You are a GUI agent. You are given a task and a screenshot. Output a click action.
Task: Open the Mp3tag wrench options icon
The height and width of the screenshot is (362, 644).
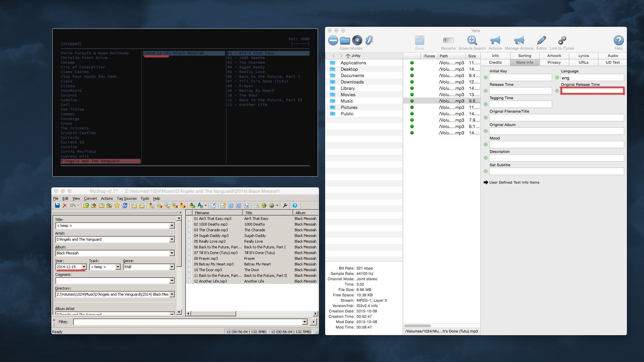coord(285,205)
